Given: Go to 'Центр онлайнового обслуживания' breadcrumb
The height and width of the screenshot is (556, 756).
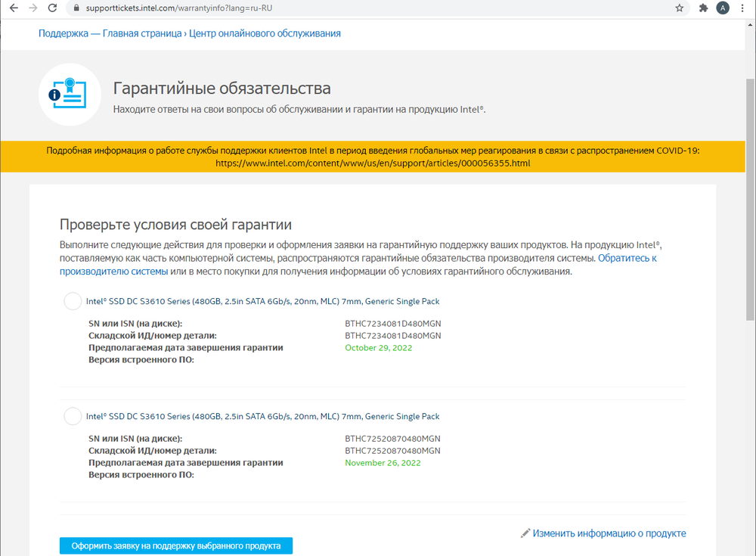Looking at the screenshot, I should click(265, 33).
